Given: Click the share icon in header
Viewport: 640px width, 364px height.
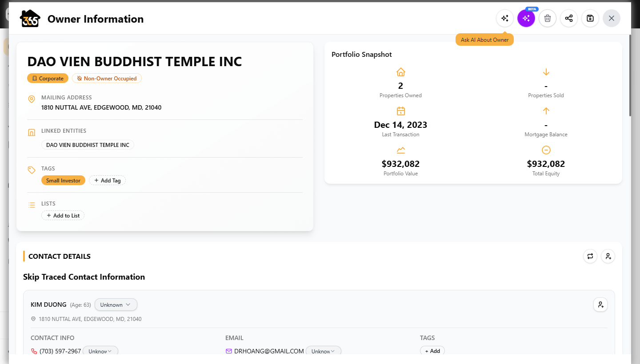Looking at the screenshot, I should tap(569, 18).
